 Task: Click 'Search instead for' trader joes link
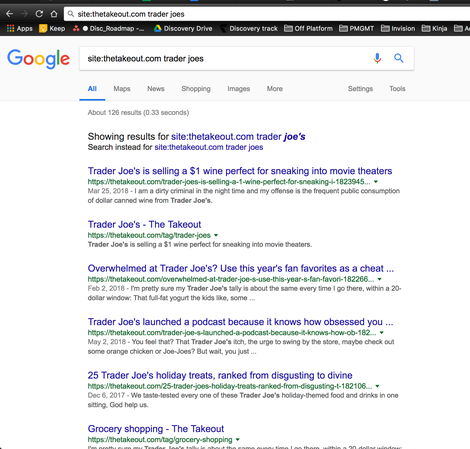click(209, 147)
